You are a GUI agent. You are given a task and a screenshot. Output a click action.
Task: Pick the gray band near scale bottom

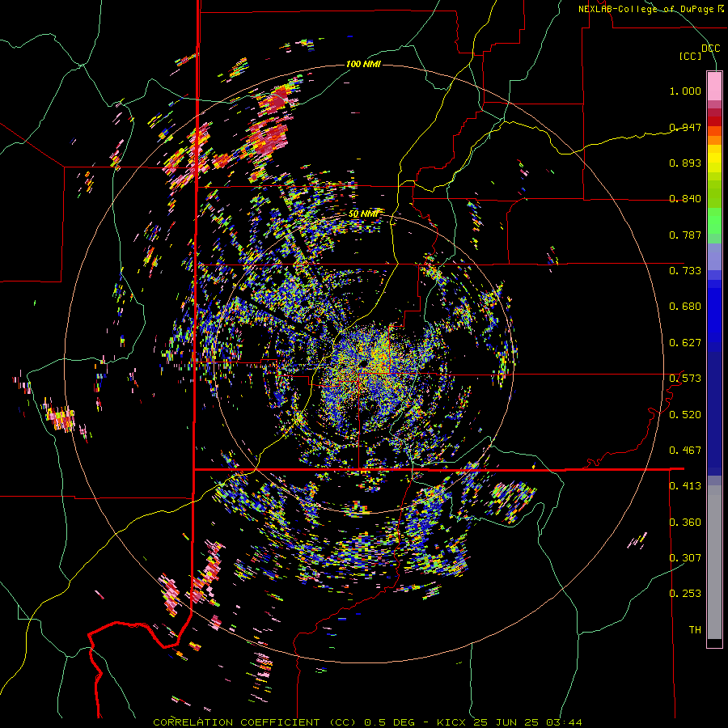714,562
